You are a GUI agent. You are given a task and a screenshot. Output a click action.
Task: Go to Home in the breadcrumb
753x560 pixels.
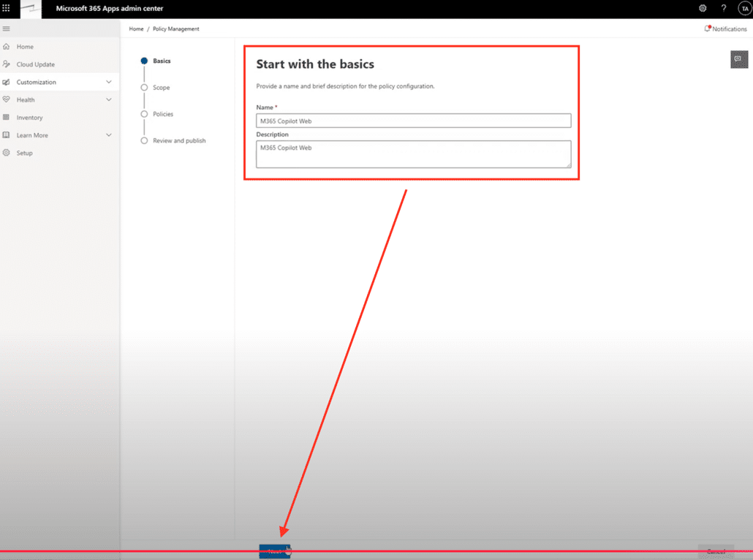(136, 29)
